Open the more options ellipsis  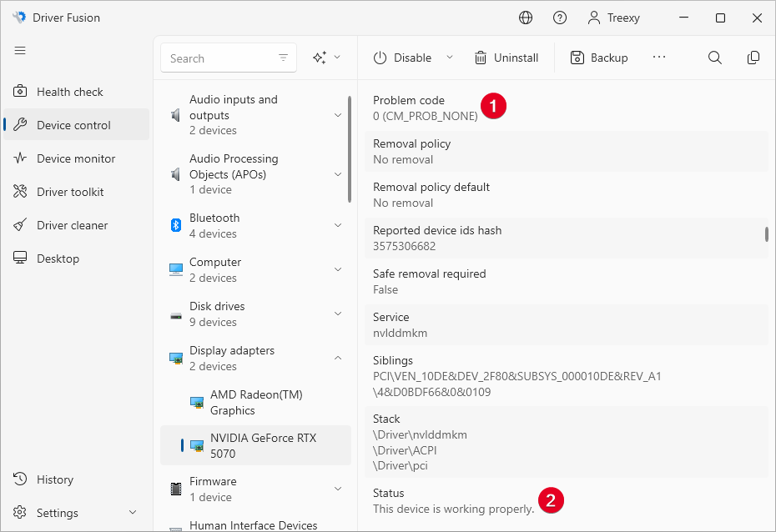point(659,58)
